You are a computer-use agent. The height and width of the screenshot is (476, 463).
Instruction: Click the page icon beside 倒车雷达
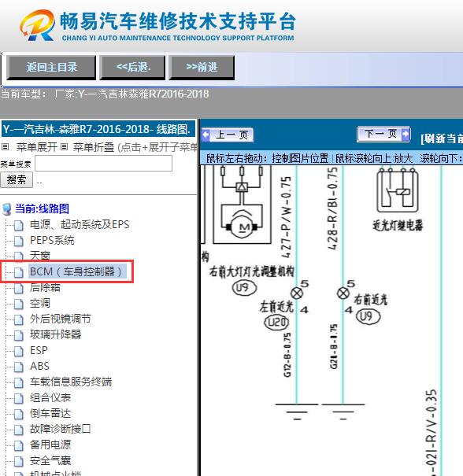19,415
